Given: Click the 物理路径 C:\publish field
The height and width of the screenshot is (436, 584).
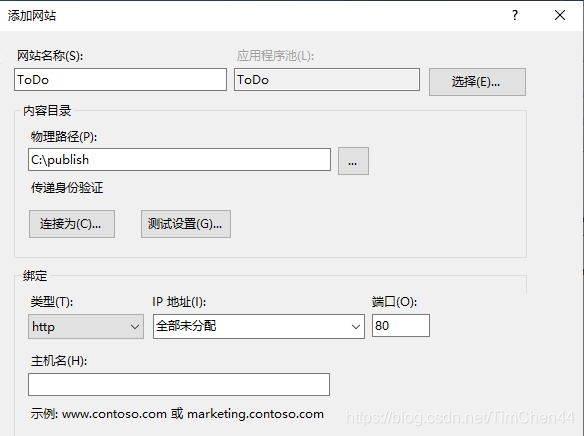Looking at the screenshot, I should pos(179,160).
